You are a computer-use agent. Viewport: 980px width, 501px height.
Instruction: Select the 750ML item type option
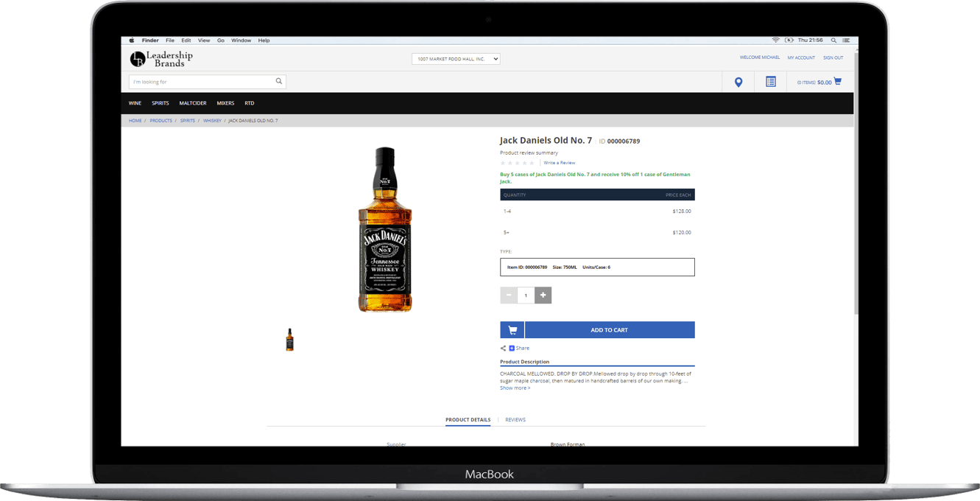coord(597,267)
